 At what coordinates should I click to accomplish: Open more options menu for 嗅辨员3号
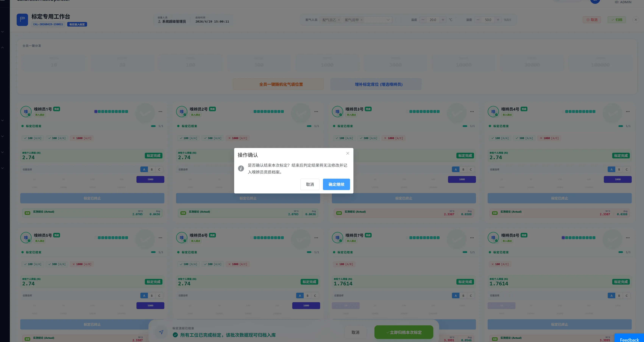(x=472, y=112)
